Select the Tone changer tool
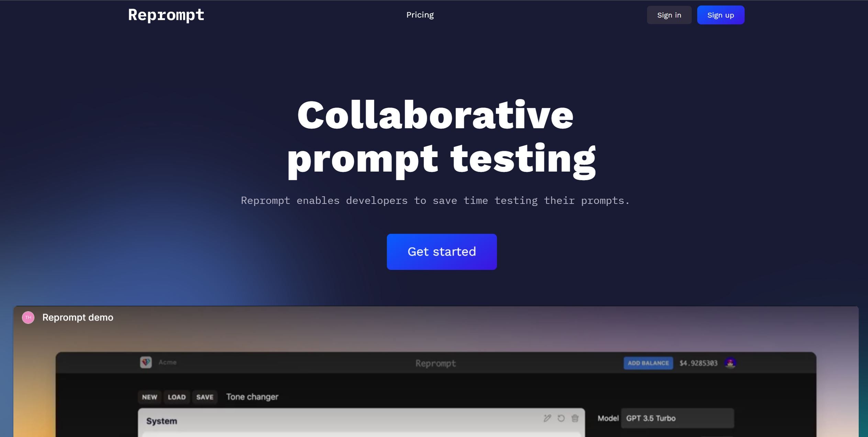Viewport: 868px width, 437px height. [252, 396]
